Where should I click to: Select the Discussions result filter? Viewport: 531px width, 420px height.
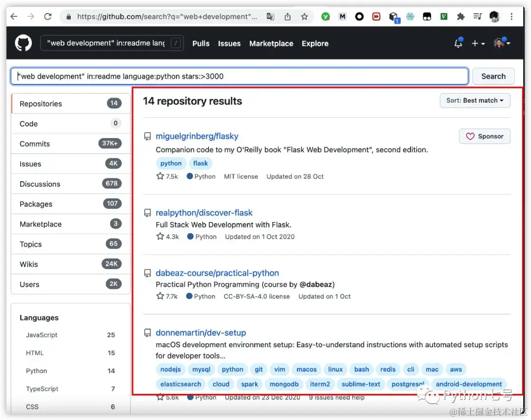coord(71,184)
